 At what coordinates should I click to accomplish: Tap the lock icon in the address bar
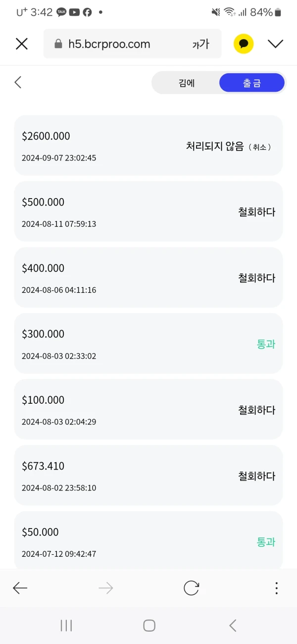[x=59, y=44]
